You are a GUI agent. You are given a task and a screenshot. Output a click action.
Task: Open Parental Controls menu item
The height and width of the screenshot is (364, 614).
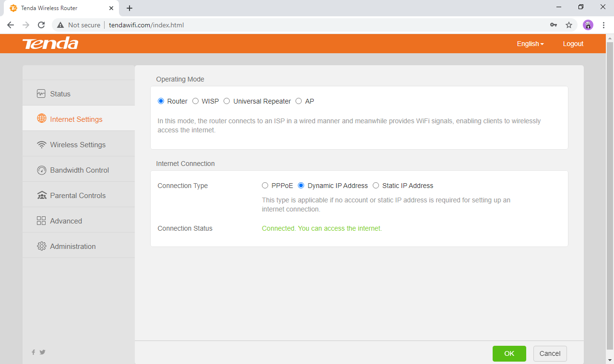79,196
